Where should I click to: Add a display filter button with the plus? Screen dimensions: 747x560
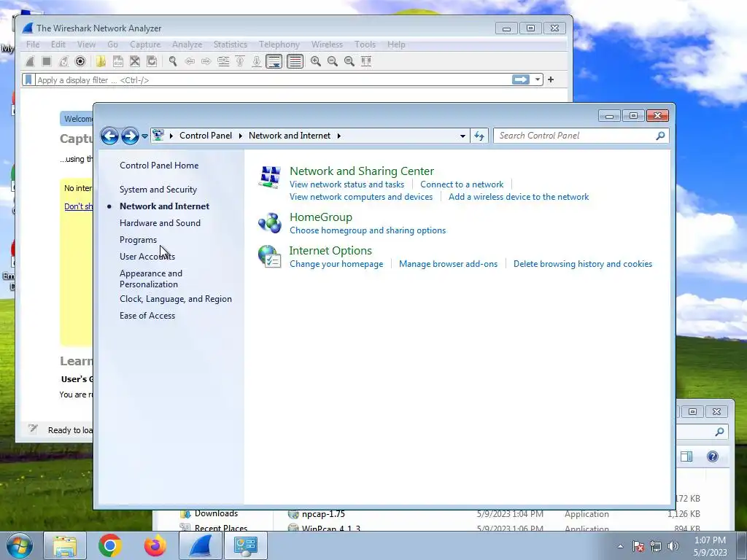pyautogui.click(x=551, y=79)
